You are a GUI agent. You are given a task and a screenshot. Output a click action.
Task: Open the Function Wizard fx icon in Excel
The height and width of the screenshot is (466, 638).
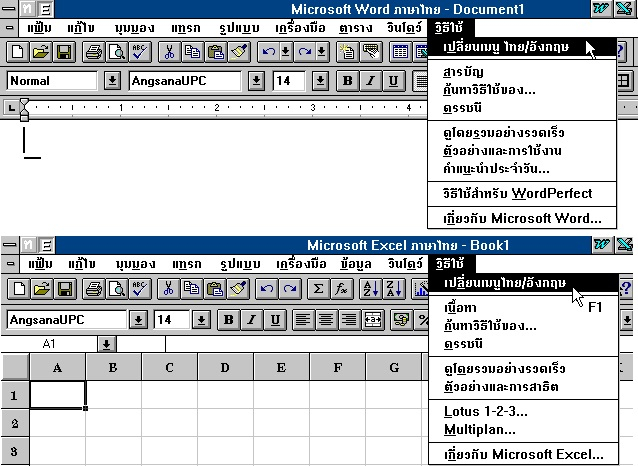[341, 289]
